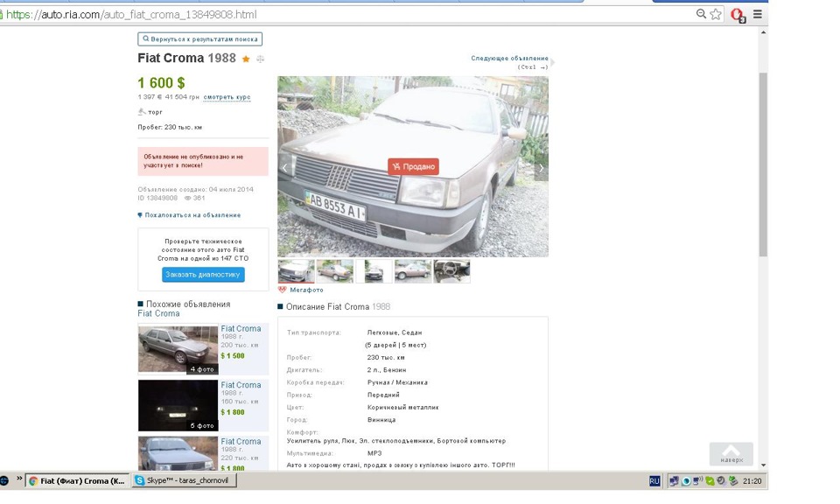Click the main car photo
Viewport: 840px width, 504px height.
[x=412, y=166]
